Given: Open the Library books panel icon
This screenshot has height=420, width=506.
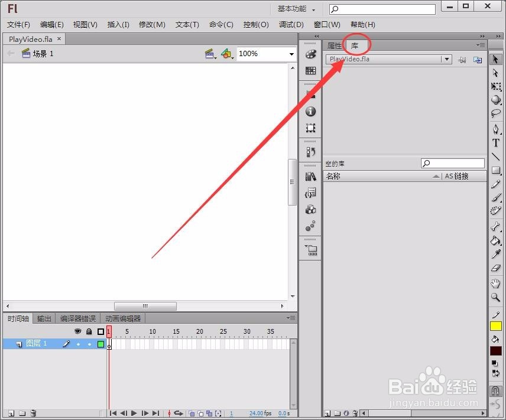Looking at the screenshot, I should pos(310,177).
